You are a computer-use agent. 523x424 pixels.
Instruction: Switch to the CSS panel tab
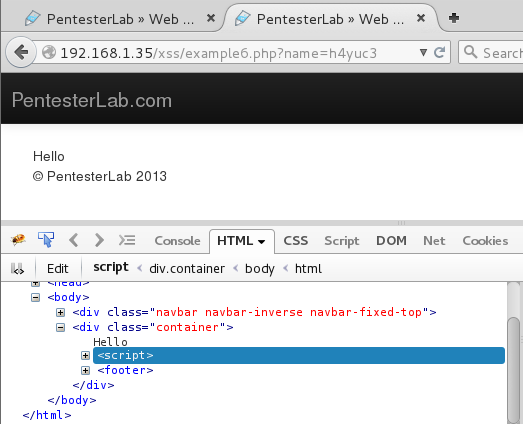click(296, 241)
